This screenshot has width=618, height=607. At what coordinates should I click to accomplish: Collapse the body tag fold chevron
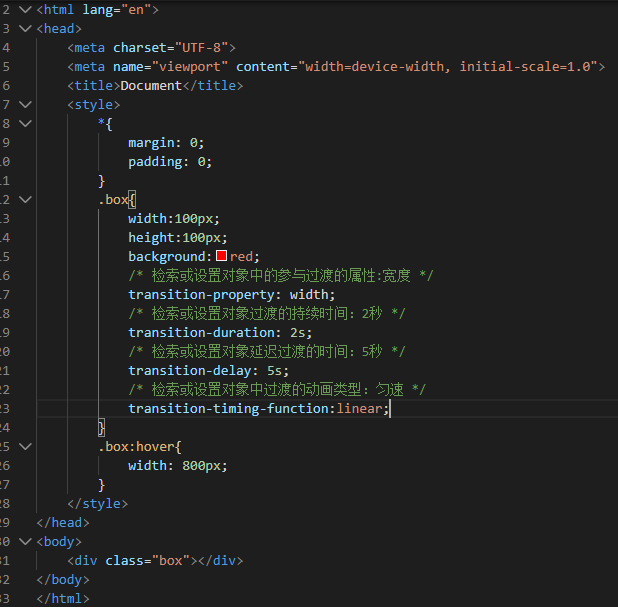point(25,542)
